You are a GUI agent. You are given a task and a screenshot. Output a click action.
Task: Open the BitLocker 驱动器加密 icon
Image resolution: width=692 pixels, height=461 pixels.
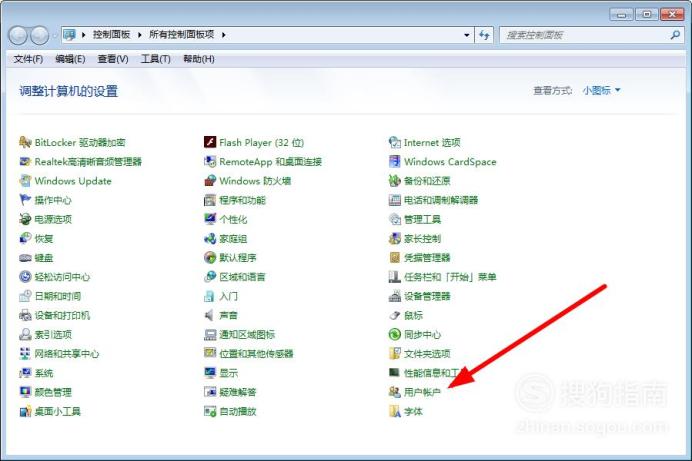click(x=26, y=142)
